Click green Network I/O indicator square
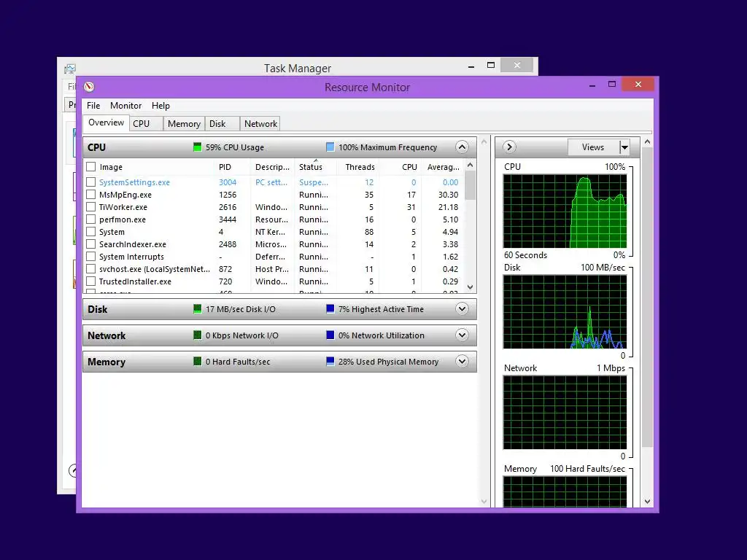The image size is (747, 560). (x=197, y=335)
